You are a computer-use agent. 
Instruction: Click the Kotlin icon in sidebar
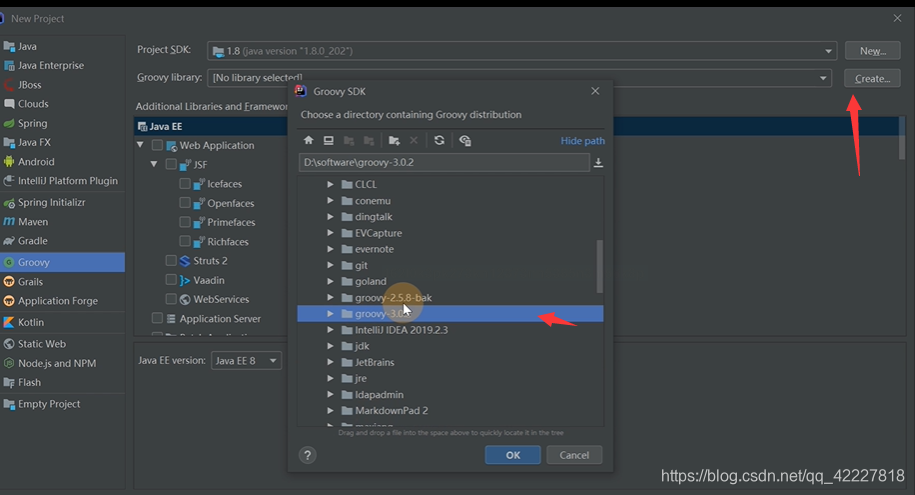[x=9, y=322]
